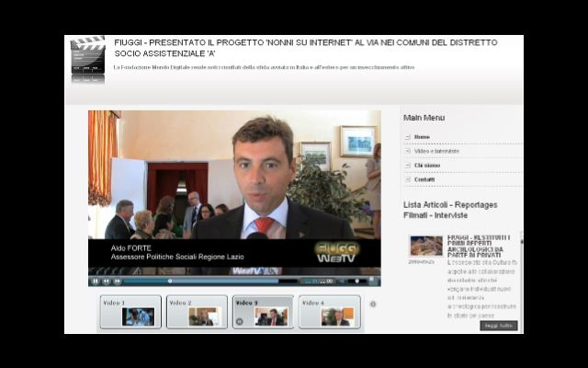This screenshot has width=588, height=368.
Task: Click the bullet icon beside Chi siamo
Action: point(408,166)
